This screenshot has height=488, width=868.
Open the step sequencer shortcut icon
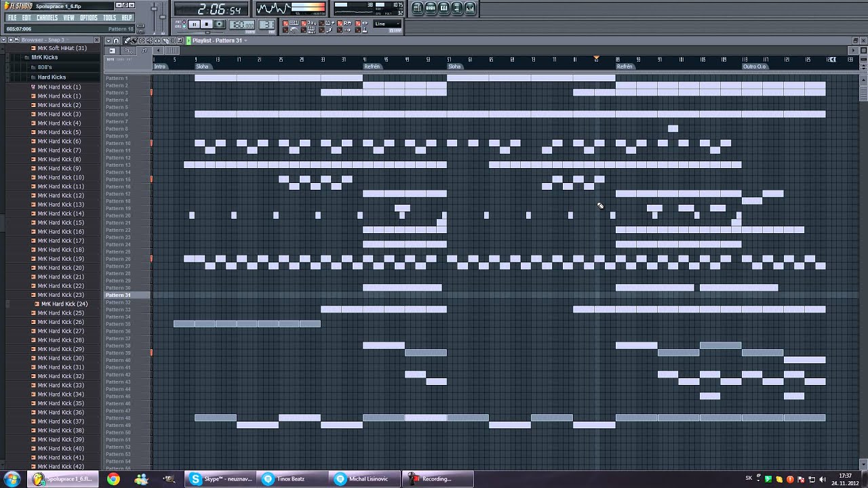click(x=431, y=8)
